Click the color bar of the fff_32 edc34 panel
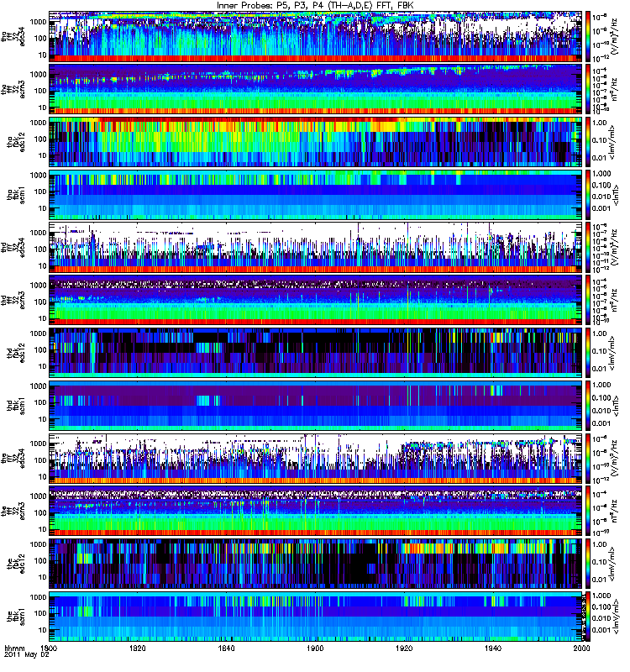Viewport: 630px width, 672px height. 588,458
